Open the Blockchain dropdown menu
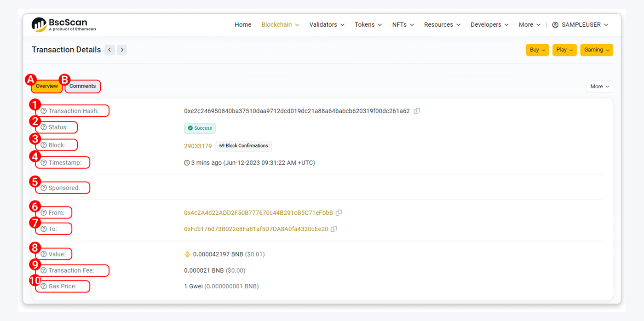The width and height of the screenshot is (644, 321). point(280,25)
